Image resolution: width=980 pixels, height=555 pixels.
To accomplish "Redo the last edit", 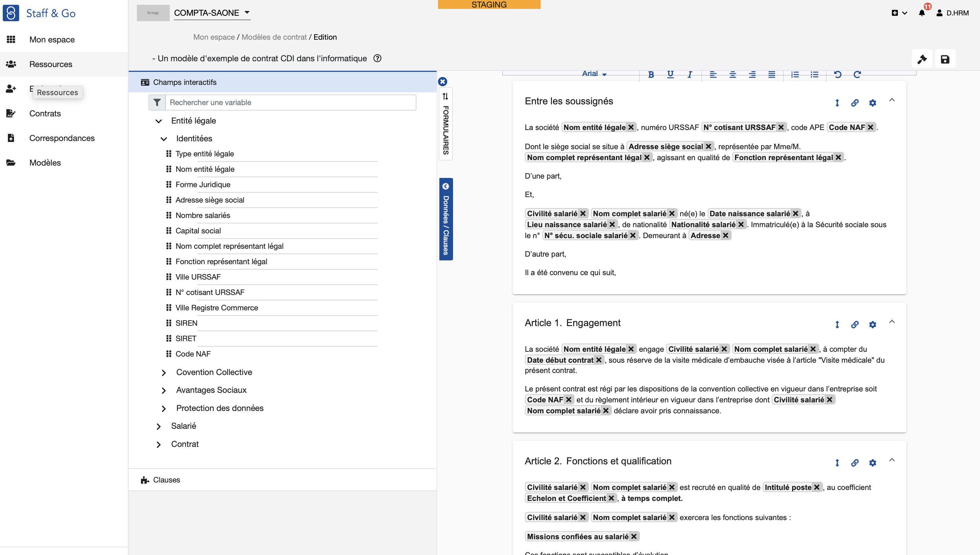I will [x=857, y=74].
